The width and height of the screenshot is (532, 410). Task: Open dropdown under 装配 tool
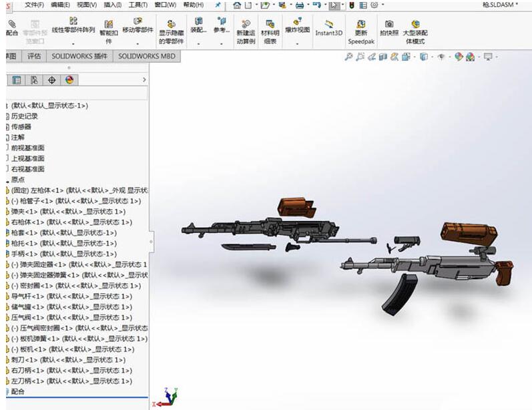(198, 44)
